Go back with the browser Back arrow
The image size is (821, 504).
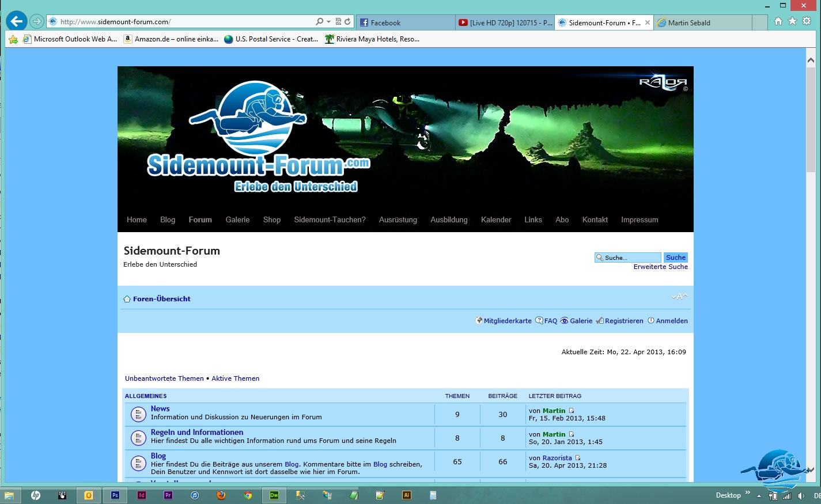click(17, 21)
